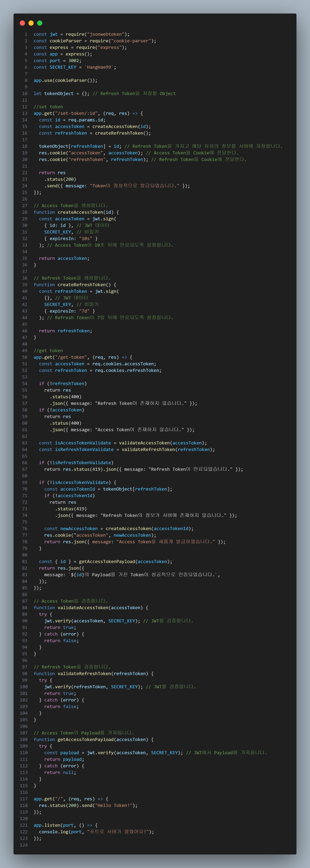Click req.params.id on line 14

click(x=86, y=120)
